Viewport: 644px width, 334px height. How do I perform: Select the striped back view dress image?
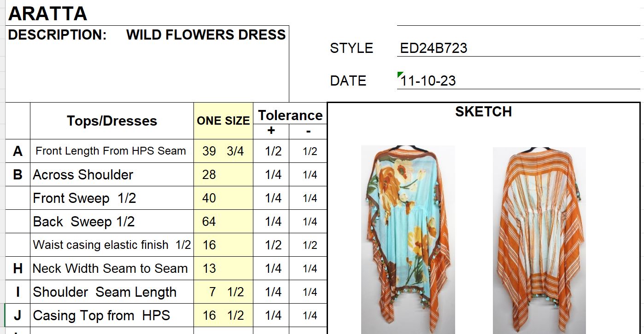[539, 239]
